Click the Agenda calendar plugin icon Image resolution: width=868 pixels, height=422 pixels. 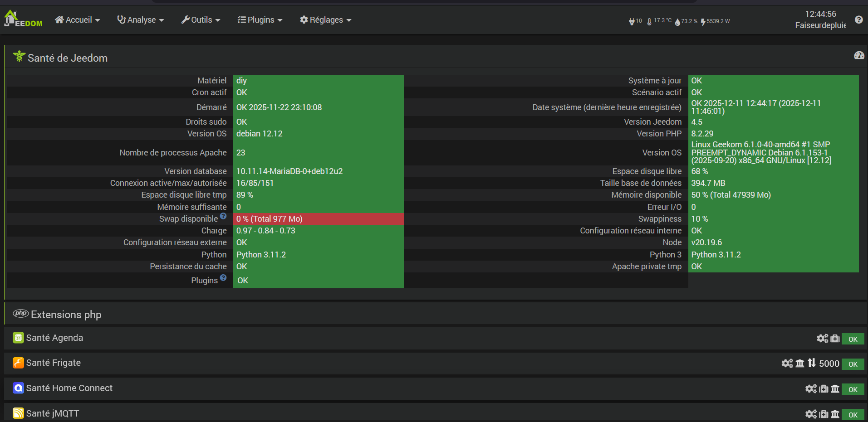tap(18, 338)
